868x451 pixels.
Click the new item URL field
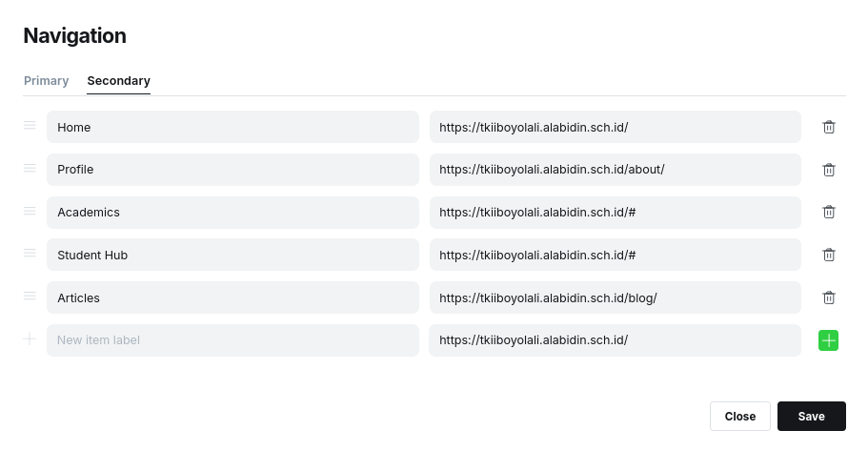coord(615,340)
